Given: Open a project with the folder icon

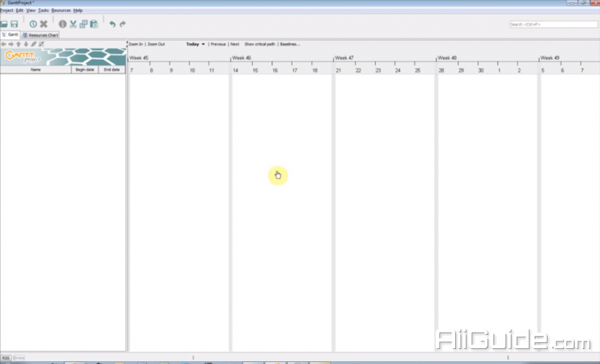Looking at the screenshot, I should [x=4, y=24].
